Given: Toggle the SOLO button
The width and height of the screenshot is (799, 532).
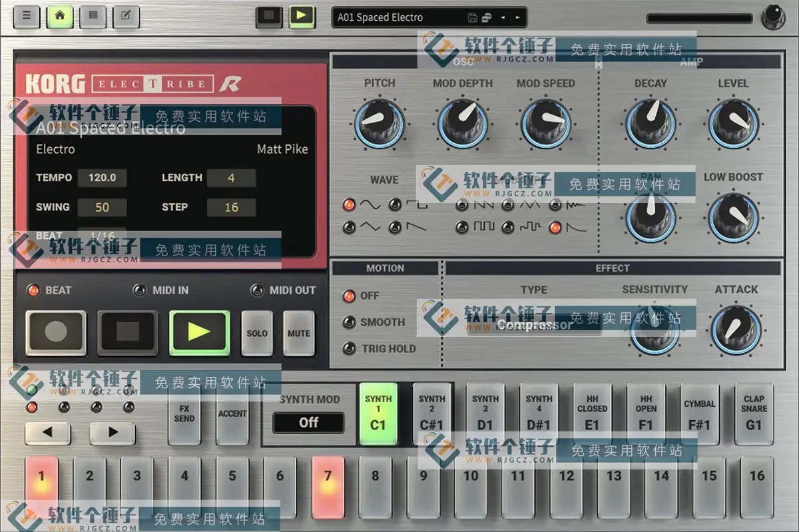Looking at the screenshot, I should (x=257, y=333).
